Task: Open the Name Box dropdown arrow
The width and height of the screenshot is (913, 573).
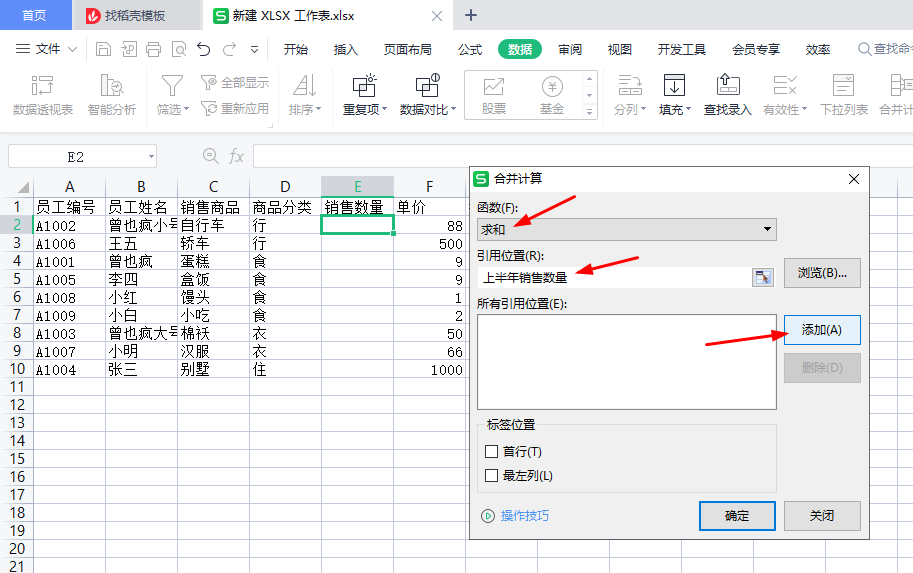Action: point(151,157)
